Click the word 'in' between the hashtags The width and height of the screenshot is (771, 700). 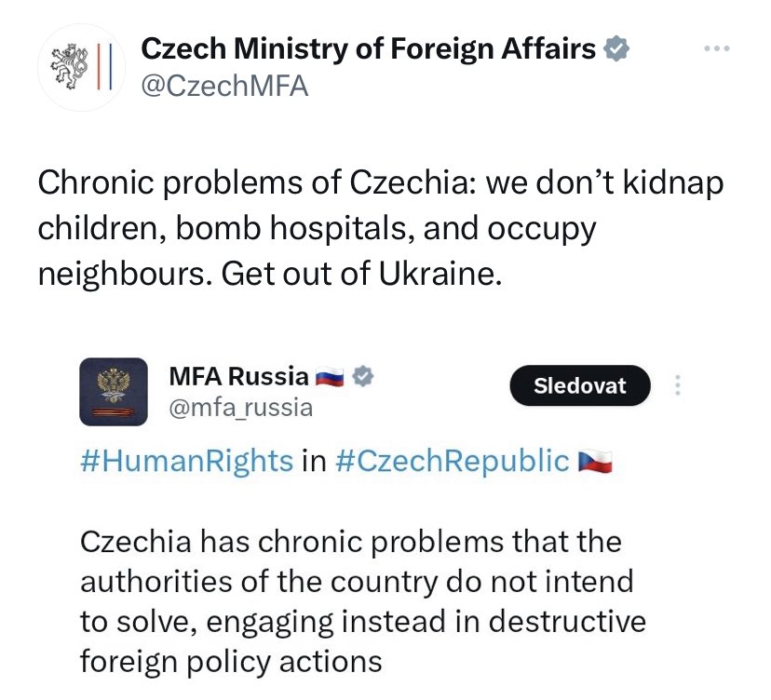pos(312,461)
